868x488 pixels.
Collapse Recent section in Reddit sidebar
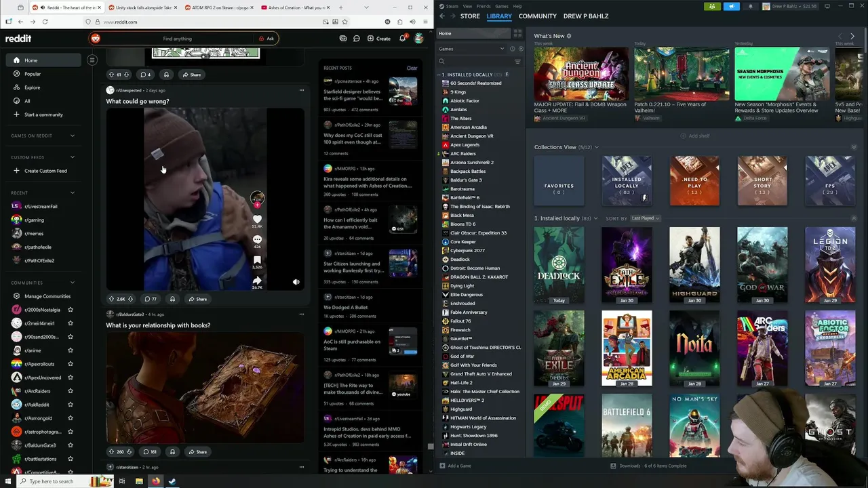(x=73, y=192)
